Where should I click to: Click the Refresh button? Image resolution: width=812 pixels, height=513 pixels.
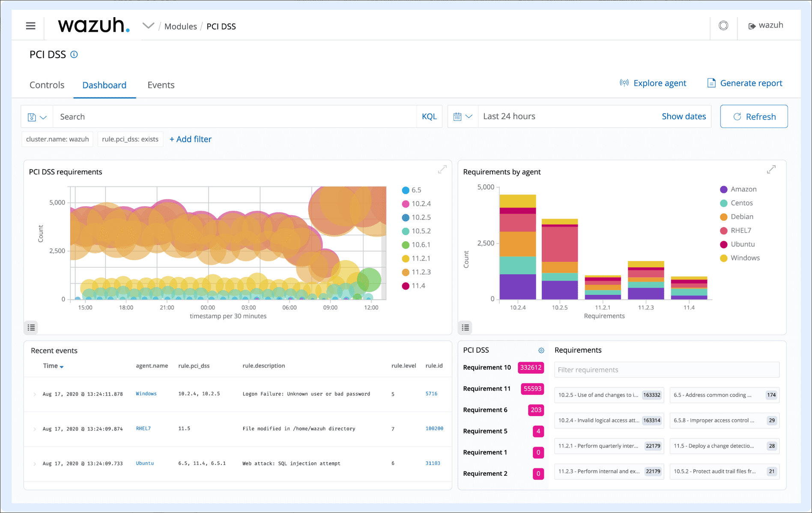coord(754,117)
